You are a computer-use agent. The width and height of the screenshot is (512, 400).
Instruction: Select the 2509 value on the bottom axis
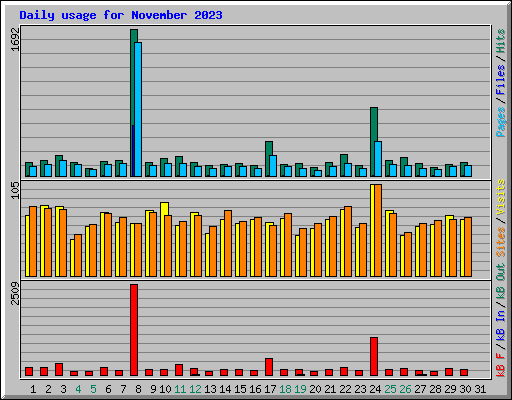tap(15, 293)
